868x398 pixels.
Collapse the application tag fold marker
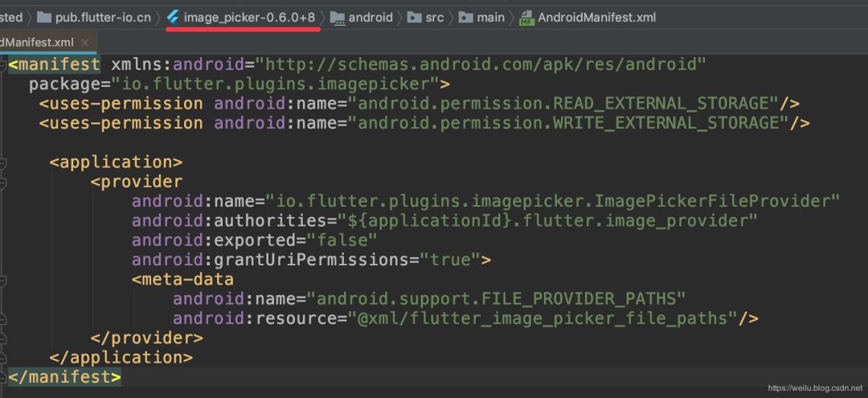2,162
